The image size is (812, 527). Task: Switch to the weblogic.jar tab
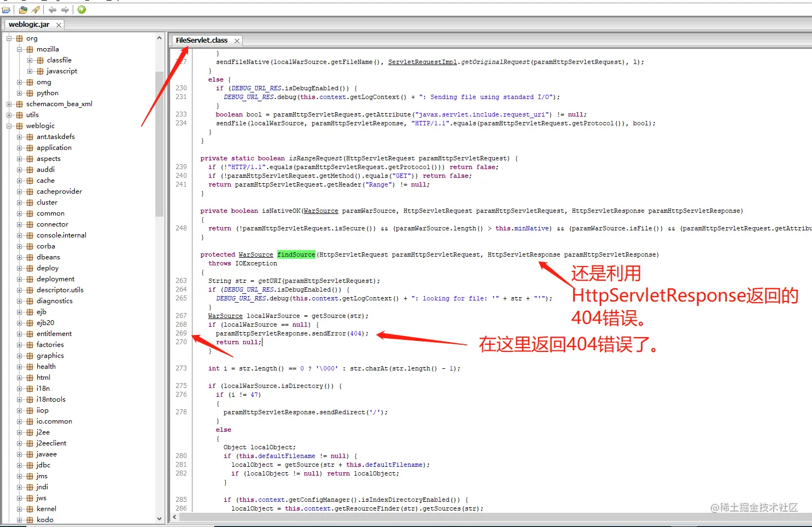[x=30, y=24]
